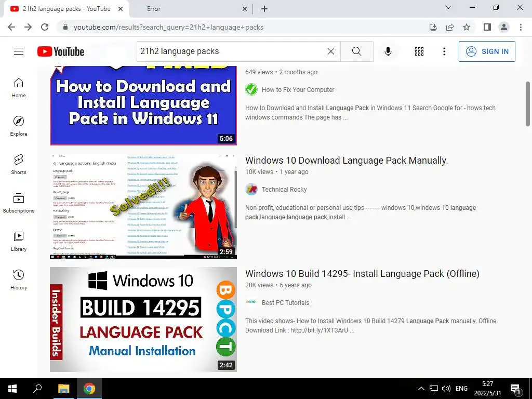Open the YouTube guide hamburger menu
The width and height of the screenshot is (532, 399).
(x=19, y=51)
